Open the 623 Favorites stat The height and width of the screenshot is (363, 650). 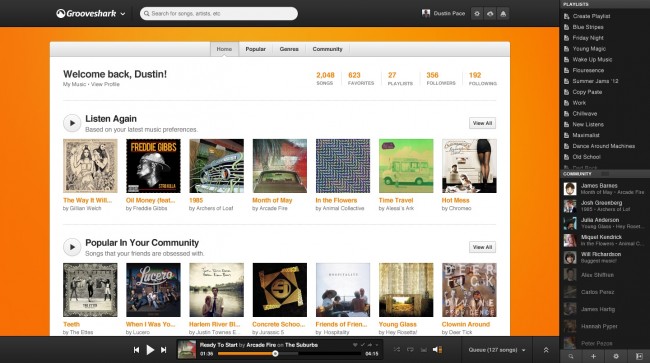(361, 78)
